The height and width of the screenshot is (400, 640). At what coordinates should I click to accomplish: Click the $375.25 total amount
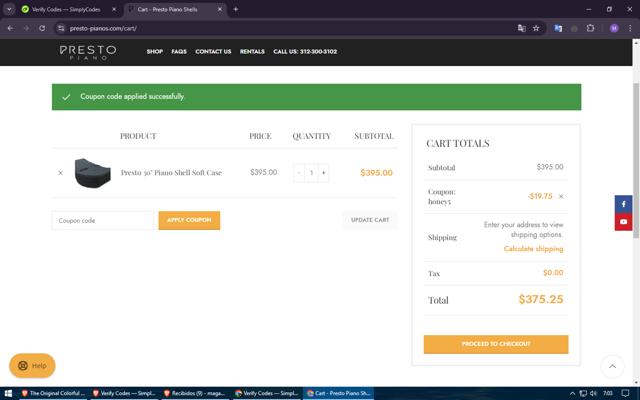541,299
